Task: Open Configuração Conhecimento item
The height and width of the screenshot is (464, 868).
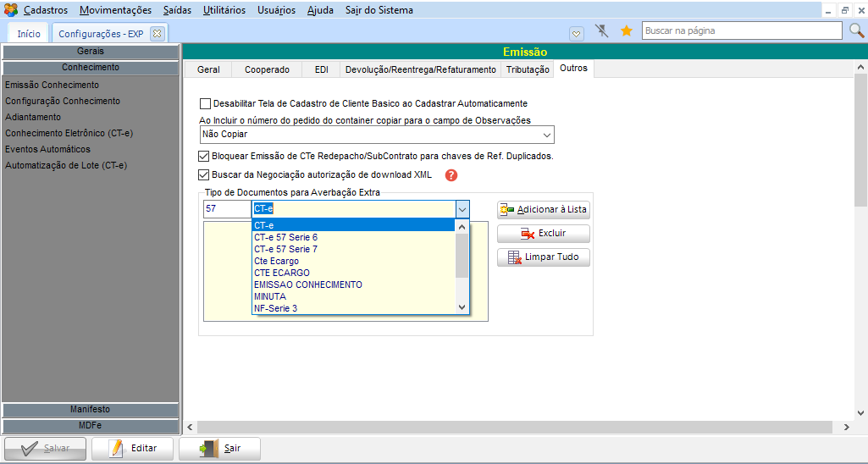Action: 63,101
